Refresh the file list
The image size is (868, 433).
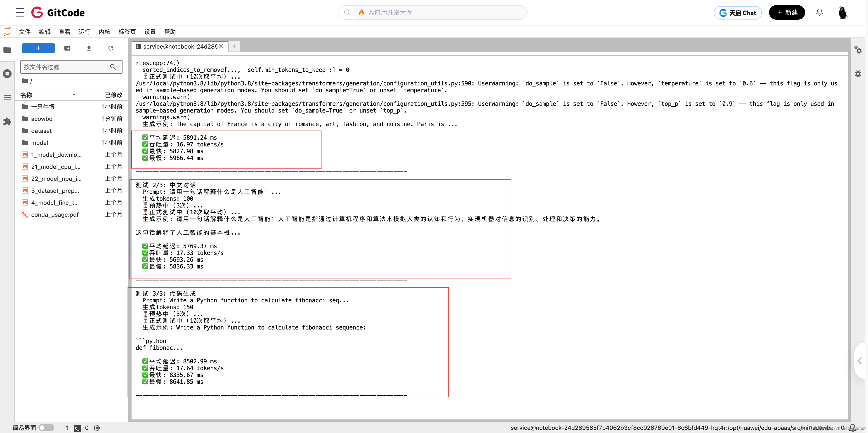pos(111,48)
